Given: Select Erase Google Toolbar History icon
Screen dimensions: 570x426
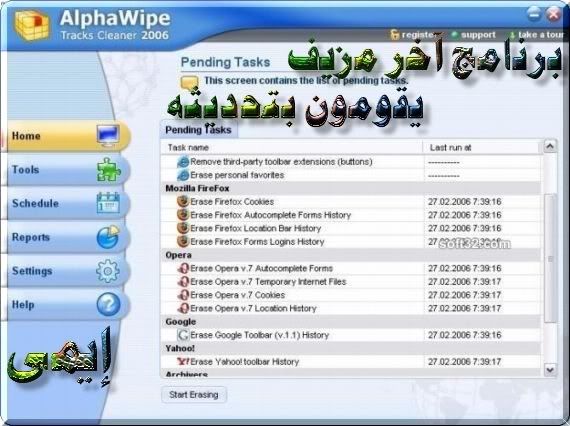Looking at the screenshot, I should pos(183,335).
